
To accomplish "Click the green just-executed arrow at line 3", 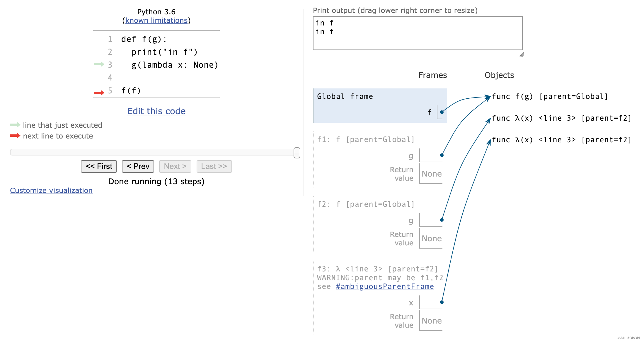I will (x=99, y=64).
